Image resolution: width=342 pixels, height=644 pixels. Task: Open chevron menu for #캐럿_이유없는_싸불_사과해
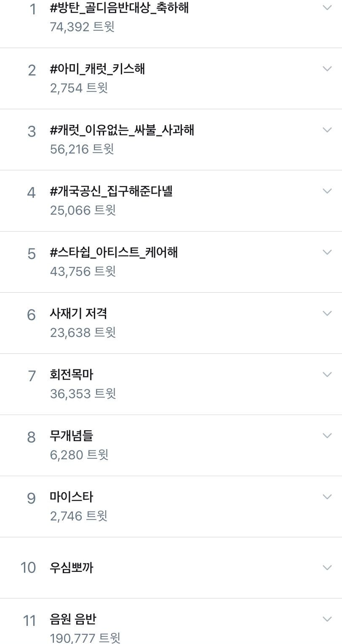(327, 130)
